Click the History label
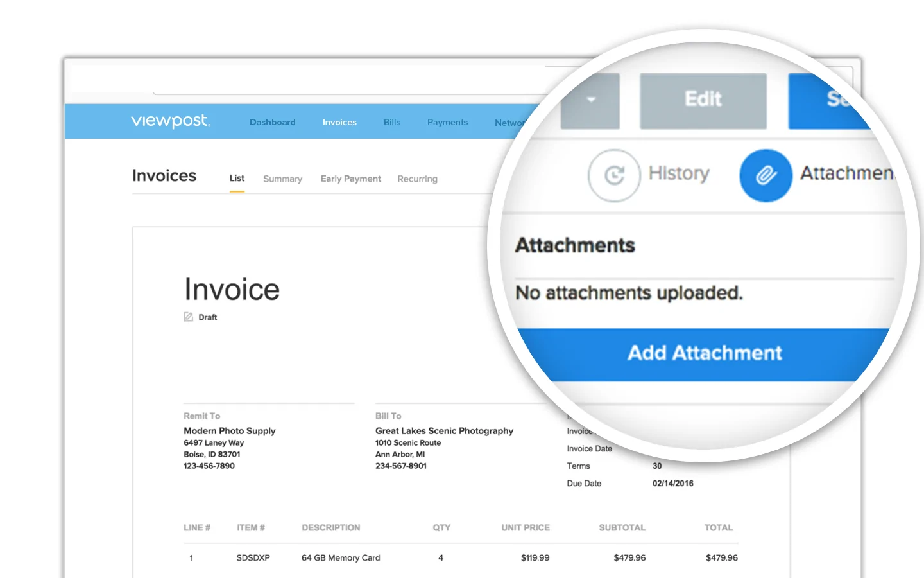This screenshot has height=578, width=924. [x=679, y=173]
